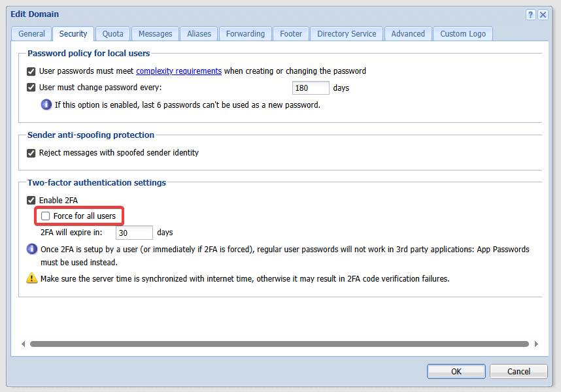Go to the Custom Logo tab
Image resolution: width=561 pixels, height=392 pixels.
coord(462,34)
